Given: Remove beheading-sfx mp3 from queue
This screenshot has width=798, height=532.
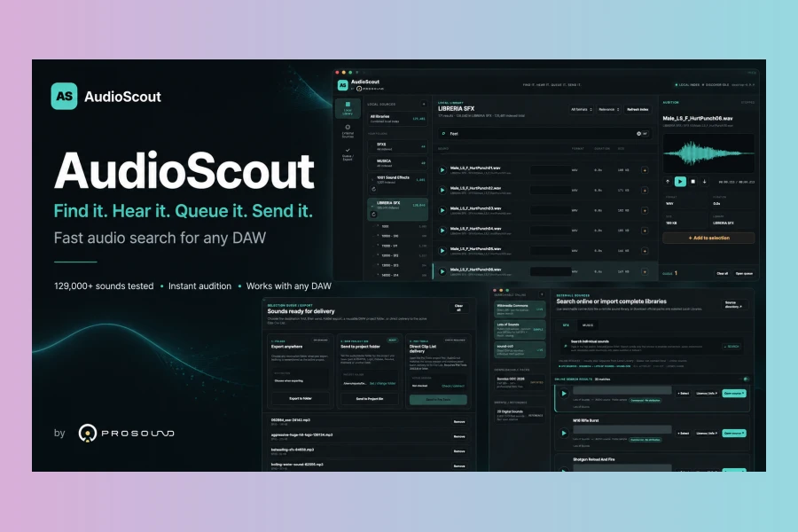Looking at the screenshot, I should point(459,451).
